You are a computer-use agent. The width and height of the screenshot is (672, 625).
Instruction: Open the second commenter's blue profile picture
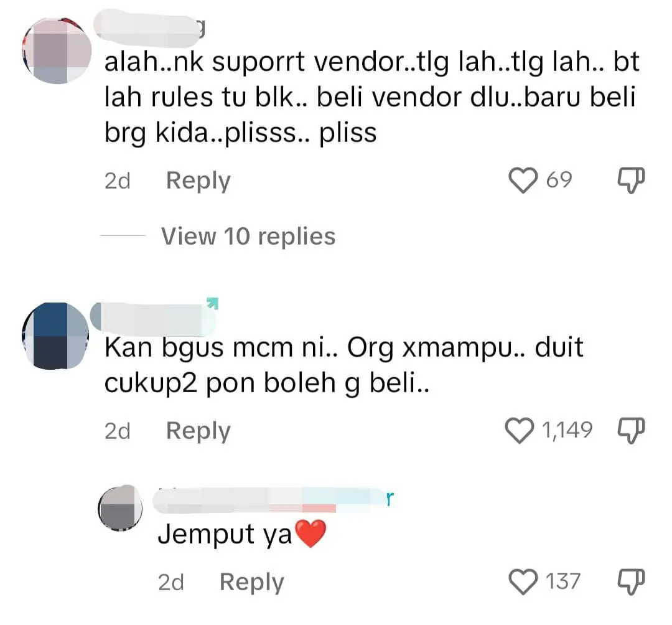pyautogui.click(x=56, y=336)
